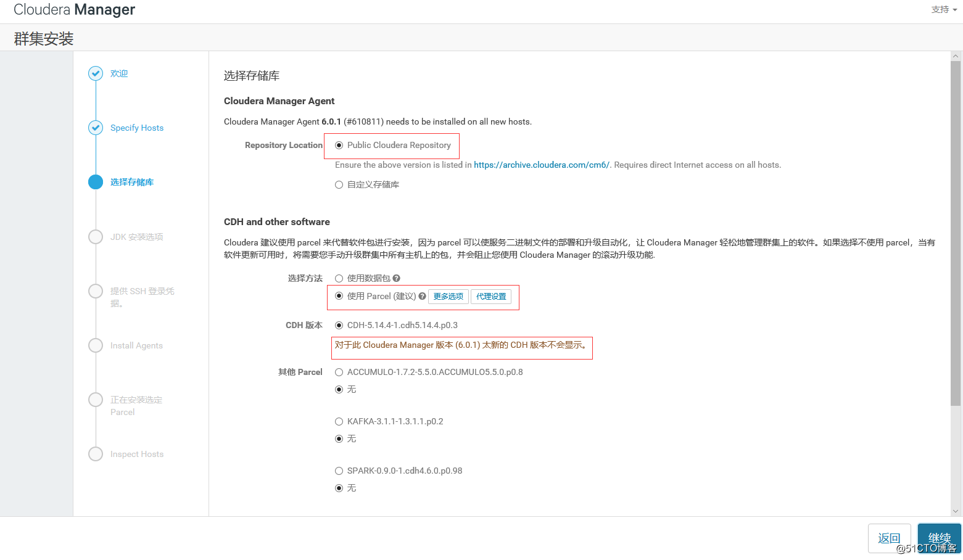Select SPARK-0.9.0-1.cdh4.6.0.p0.98 parcel radio
This screenshot has height=560, width=963.
[x=339, y=471]
